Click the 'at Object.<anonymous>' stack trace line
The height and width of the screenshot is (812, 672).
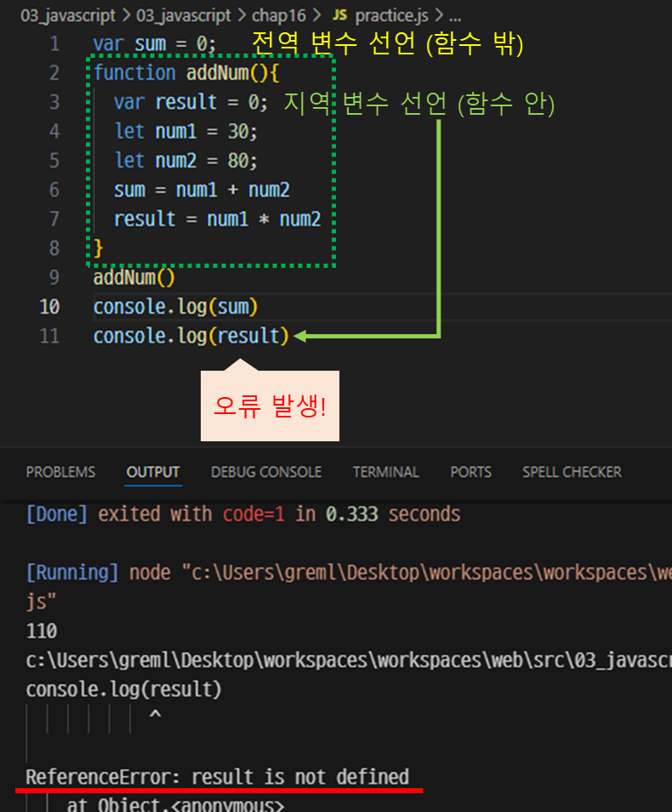[175, 803]
